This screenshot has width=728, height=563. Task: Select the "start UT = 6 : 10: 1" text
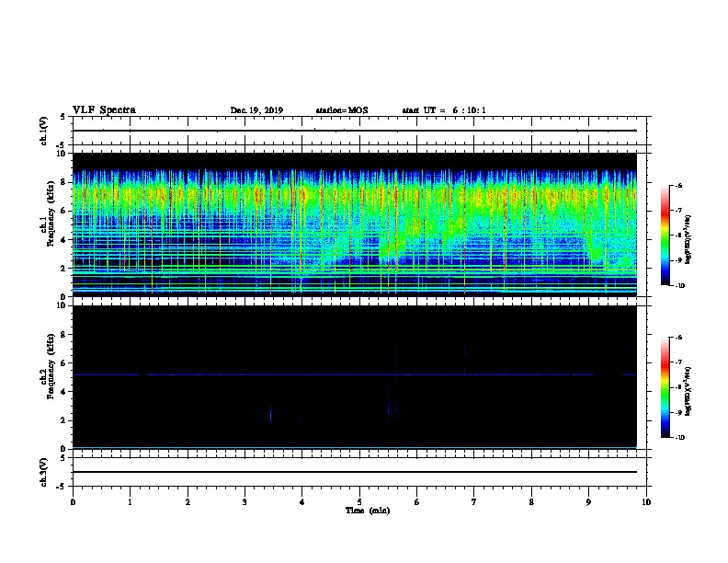444,110
